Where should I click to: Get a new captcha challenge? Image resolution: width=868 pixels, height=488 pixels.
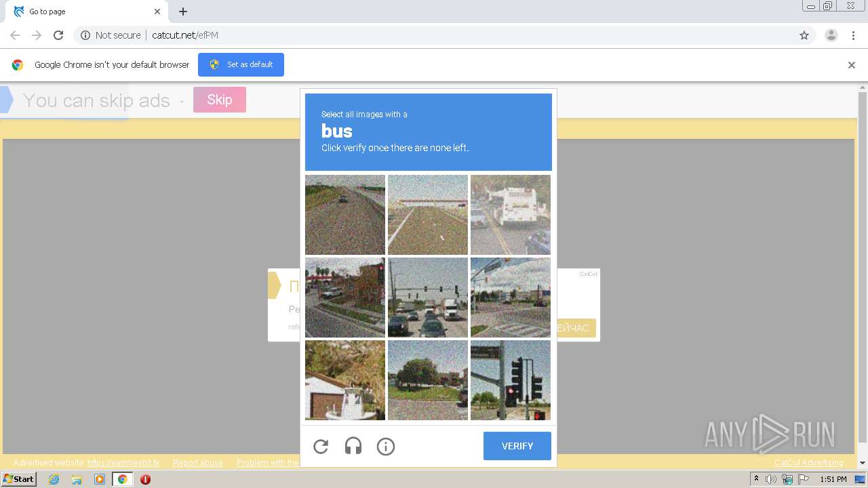[321, 446]
